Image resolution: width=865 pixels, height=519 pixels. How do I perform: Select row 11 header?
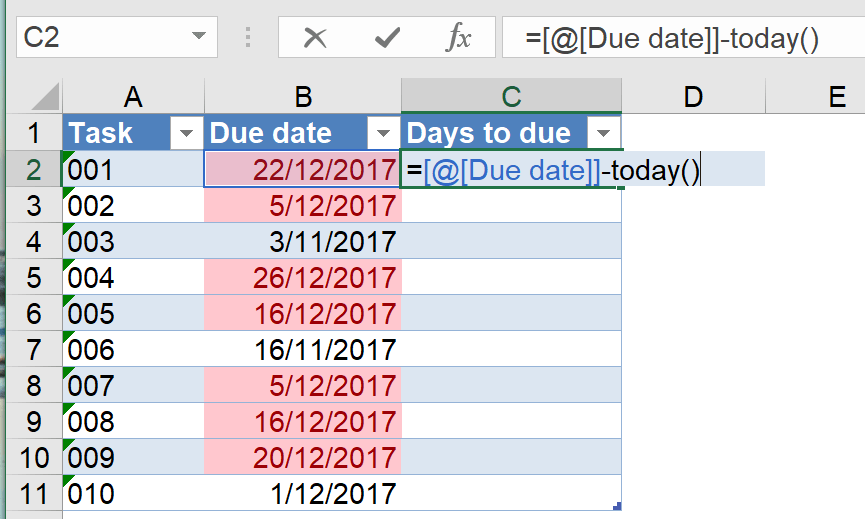(32, 493)
